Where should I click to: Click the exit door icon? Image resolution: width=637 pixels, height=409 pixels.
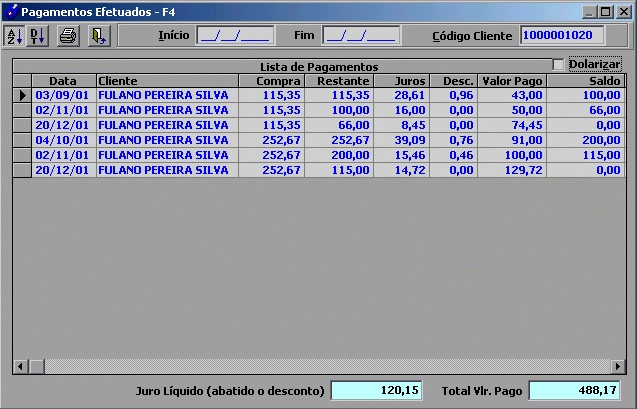tap(97, 36)
